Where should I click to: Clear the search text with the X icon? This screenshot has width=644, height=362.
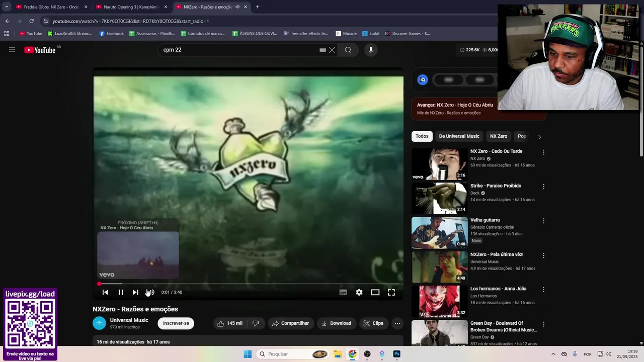coord(332,50)
